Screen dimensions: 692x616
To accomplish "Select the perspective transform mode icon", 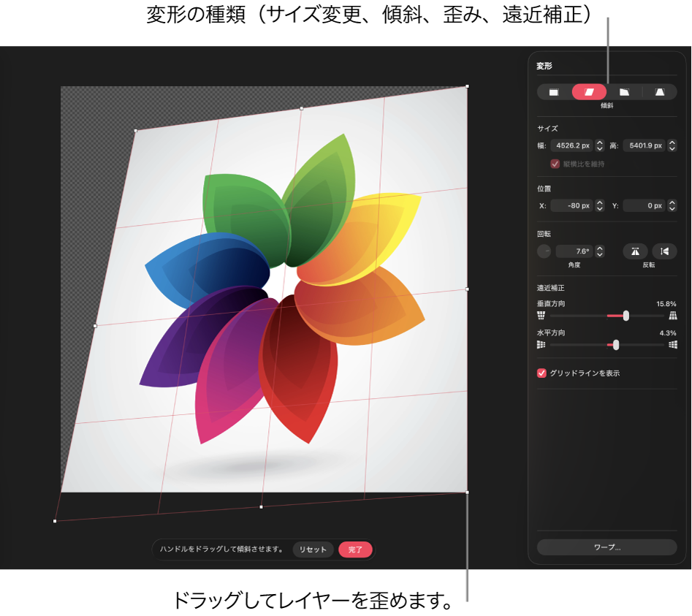I will [660, 92].
